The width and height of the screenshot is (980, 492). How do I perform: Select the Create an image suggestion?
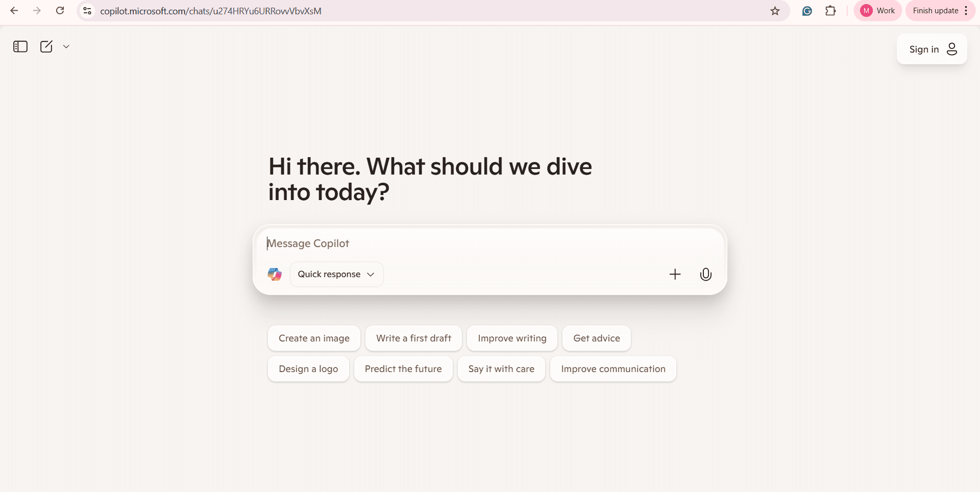coord(314,338)
